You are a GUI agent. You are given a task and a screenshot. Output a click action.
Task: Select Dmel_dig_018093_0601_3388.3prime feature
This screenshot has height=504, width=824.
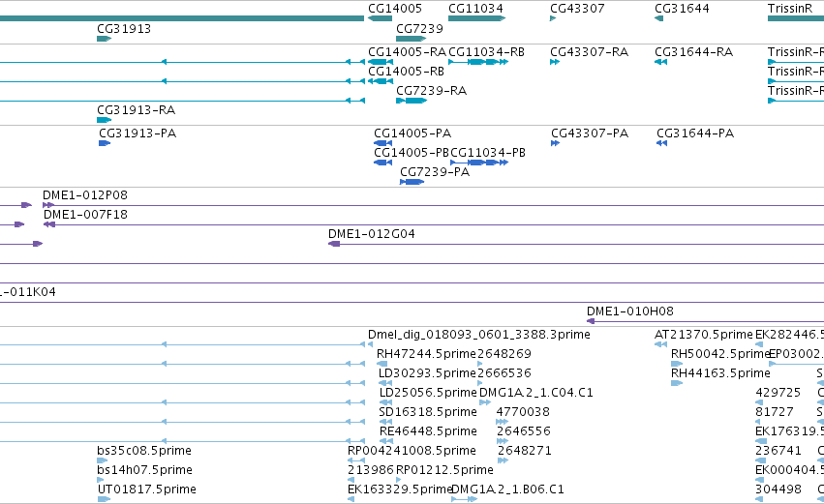370,344
